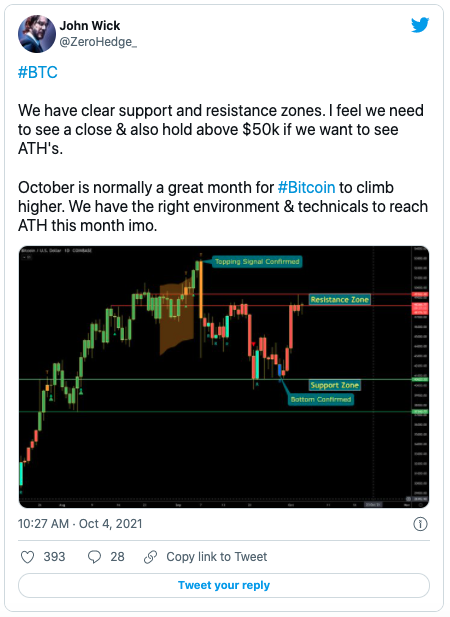Open the 10:27 AM Oct 4, 2021 timestamp
450x617 pixels.
click(80, 524)
